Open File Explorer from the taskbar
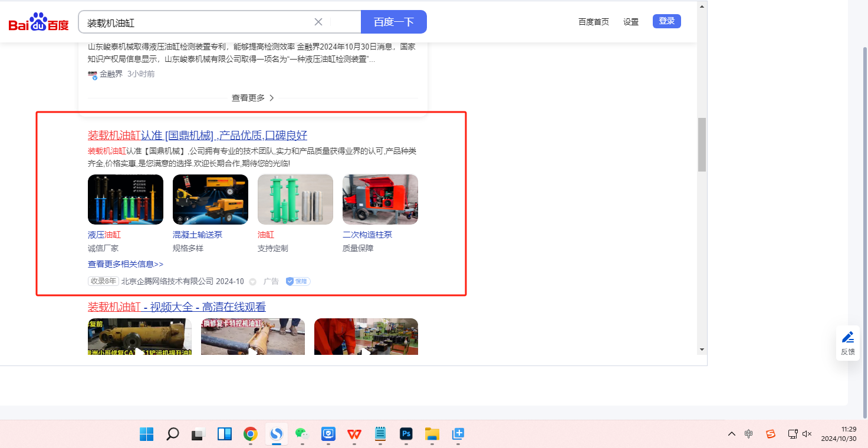The image size is (868, 448). click(432, 434)
